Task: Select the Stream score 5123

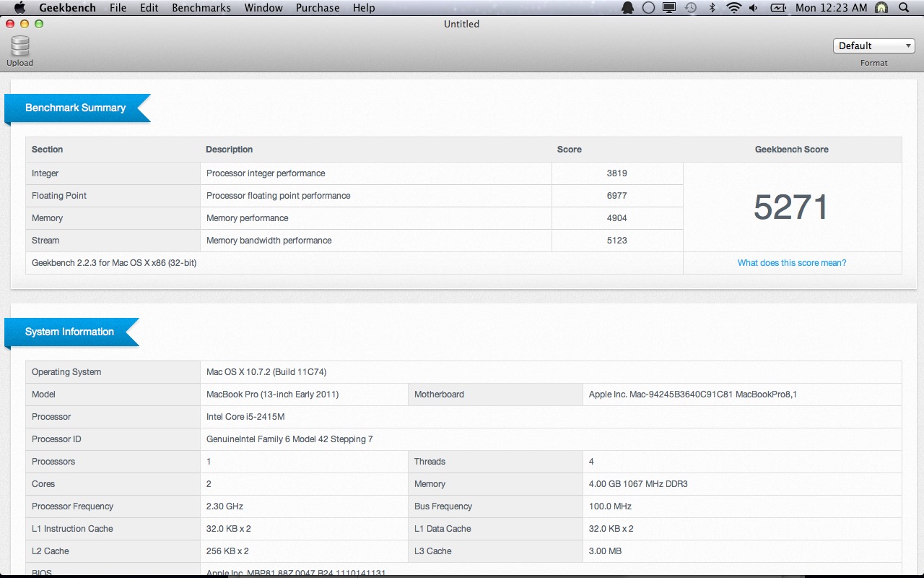Action: coord(617,241)
